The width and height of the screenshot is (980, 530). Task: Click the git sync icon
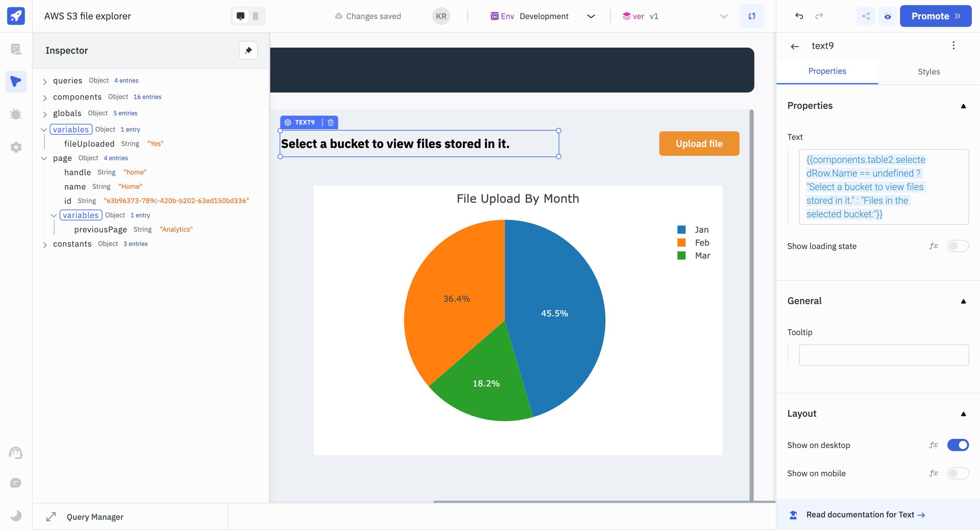tap(752, 16)
